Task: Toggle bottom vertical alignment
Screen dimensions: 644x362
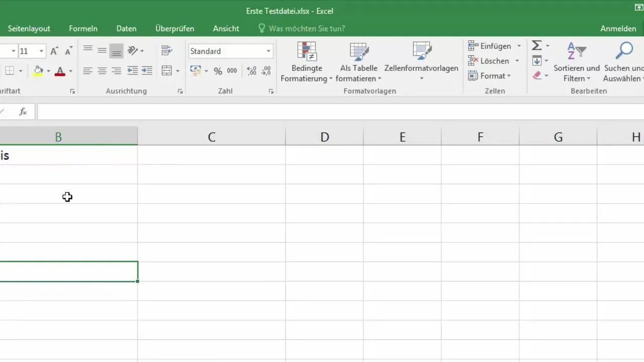Action: click(x=116, y=50)
